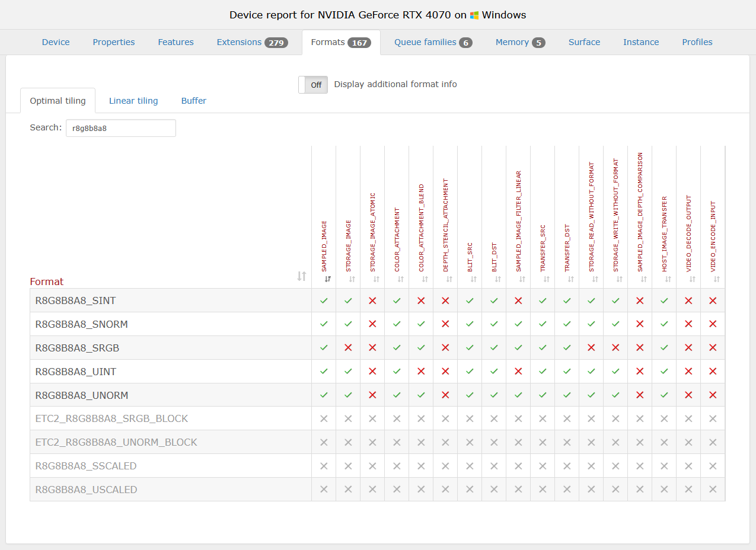Viewport: 756px width, 550px height.
Task: Click green check for R8G8B8A8_UNORM HOST_IMAGE_TRANSFER
Action: point(664,395)
